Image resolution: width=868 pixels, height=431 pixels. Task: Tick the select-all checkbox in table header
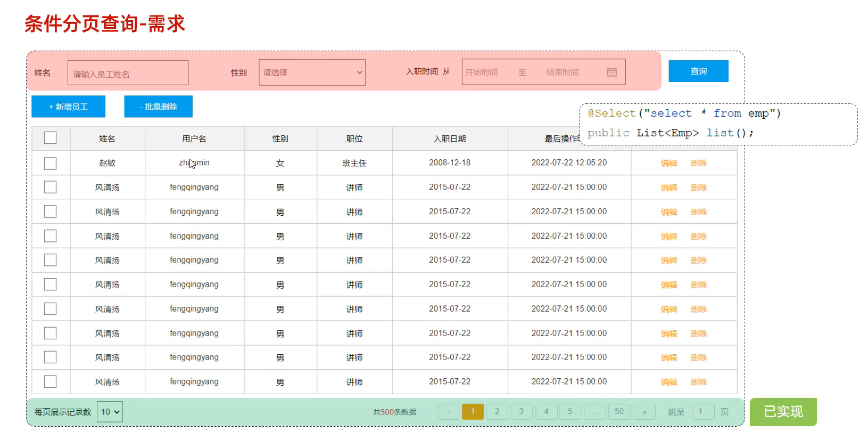[x=51, y=138]
